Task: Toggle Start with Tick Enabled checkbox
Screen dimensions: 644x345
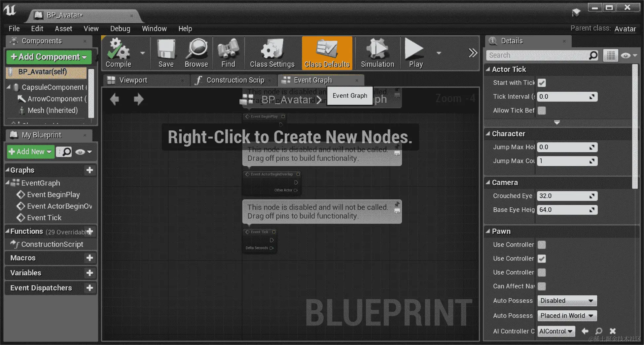Action: pos(542,83)
